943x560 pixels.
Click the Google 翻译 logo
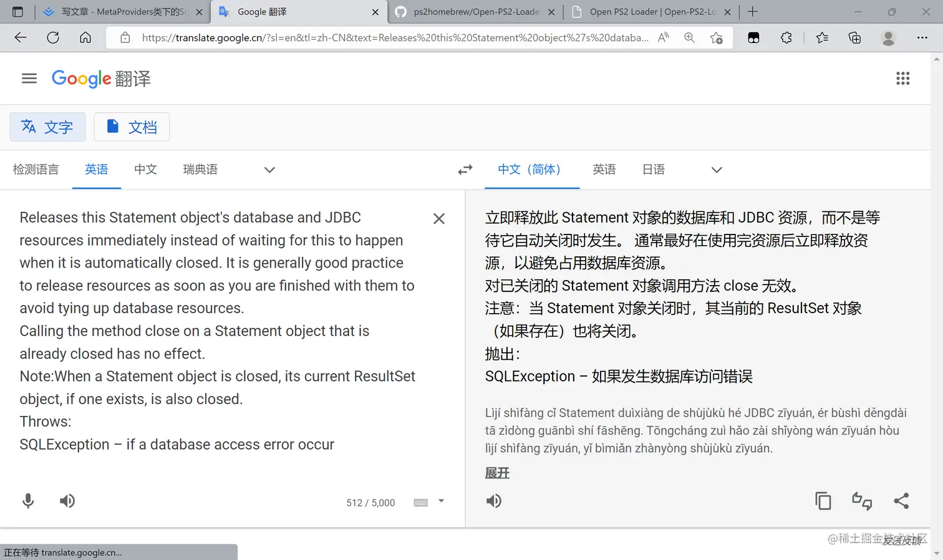click(101, 79)
